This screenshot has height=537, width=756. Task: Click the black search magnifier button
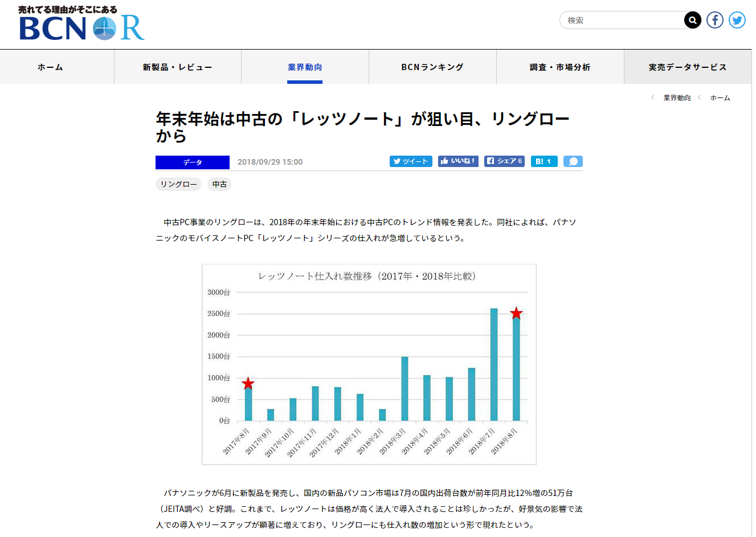tap(692, 21)
